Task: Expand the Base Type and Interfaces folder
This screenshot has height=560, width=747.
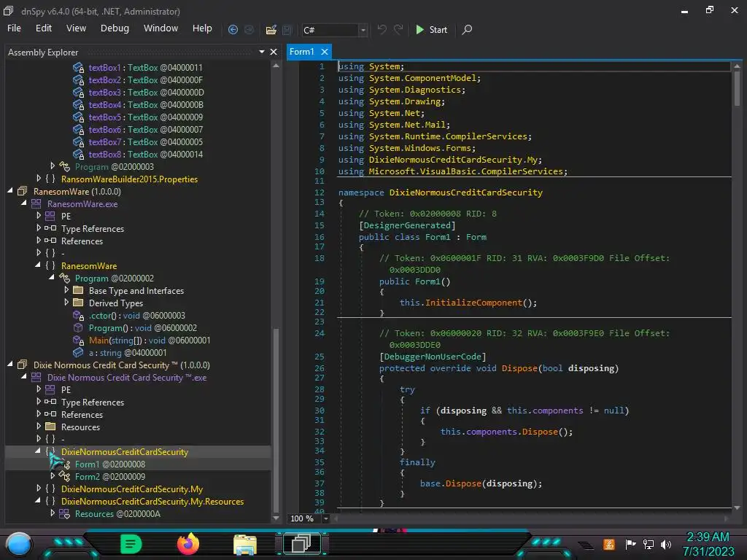Action: coord(66,289)
